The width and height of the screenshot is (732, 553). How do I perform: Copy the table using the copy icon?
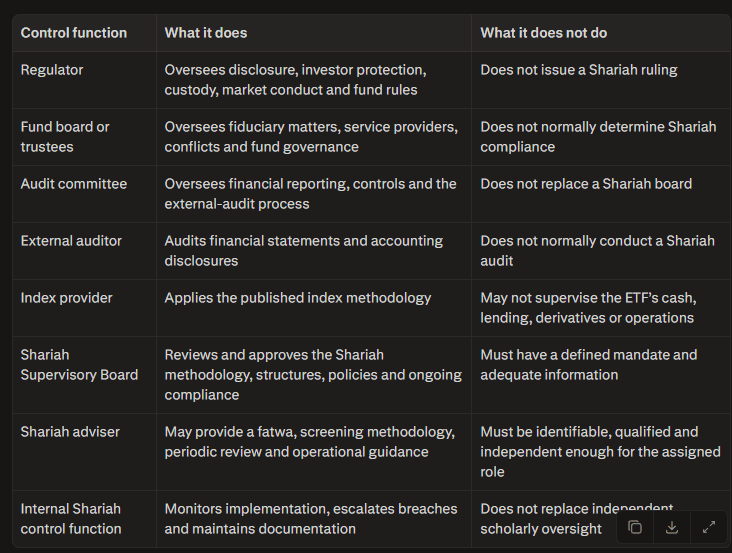click(635, 527)
